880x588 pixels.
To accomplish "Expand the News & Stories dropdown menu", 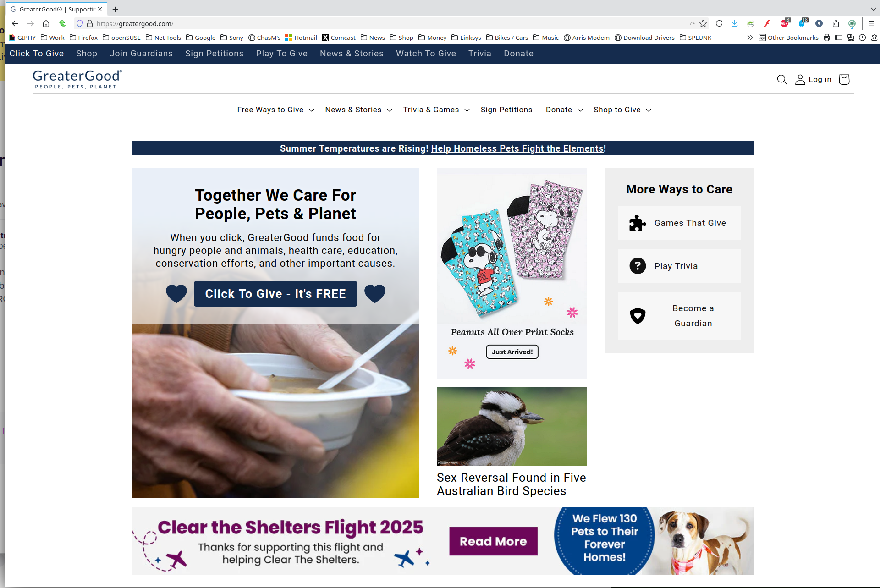I will pos(358,110).
